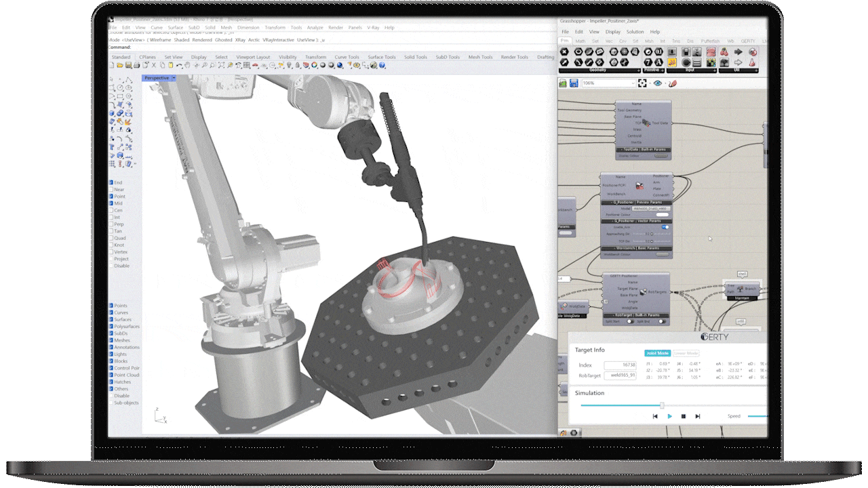This screenshot has height=488, width=868.
Task: Skip to simulation end
Action: pyautogui.click(x=698, y=416)
